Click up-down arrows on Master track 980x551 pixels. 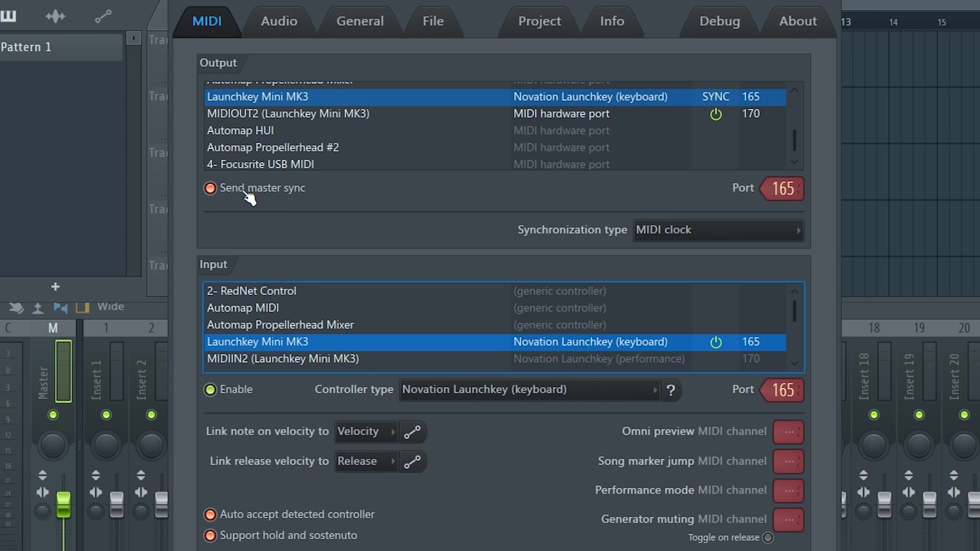42,475
